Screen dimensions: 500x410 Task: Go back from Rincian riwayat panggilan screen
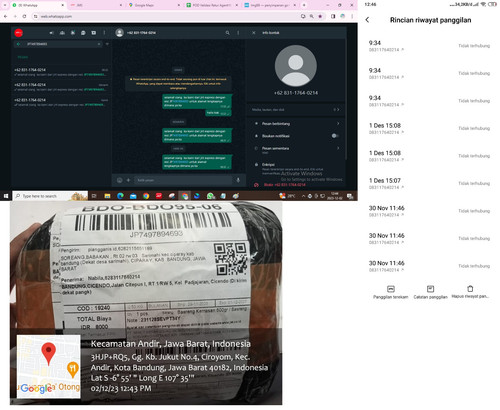pyautogui.click(x=367, y=20)
